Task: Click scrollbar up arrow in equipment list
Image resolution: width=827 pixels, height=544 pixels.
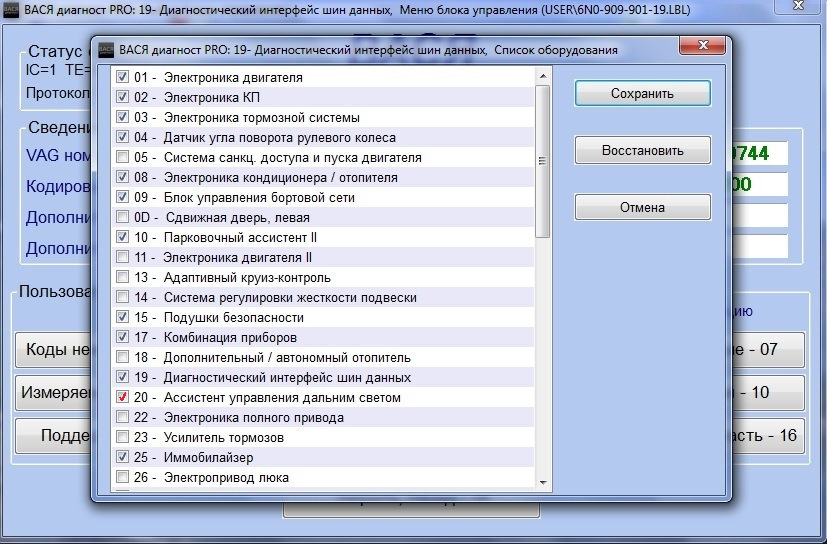Action: [x=543, y=77]
